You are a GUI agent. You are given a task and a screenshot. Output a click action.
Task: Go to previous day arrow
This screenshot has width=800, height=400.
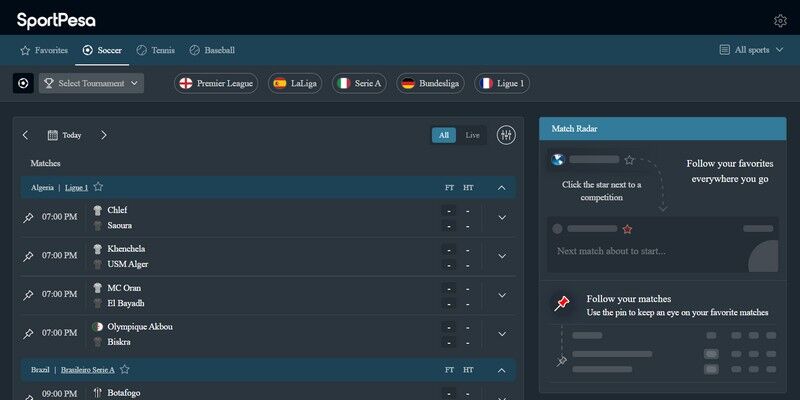(26, 135)
